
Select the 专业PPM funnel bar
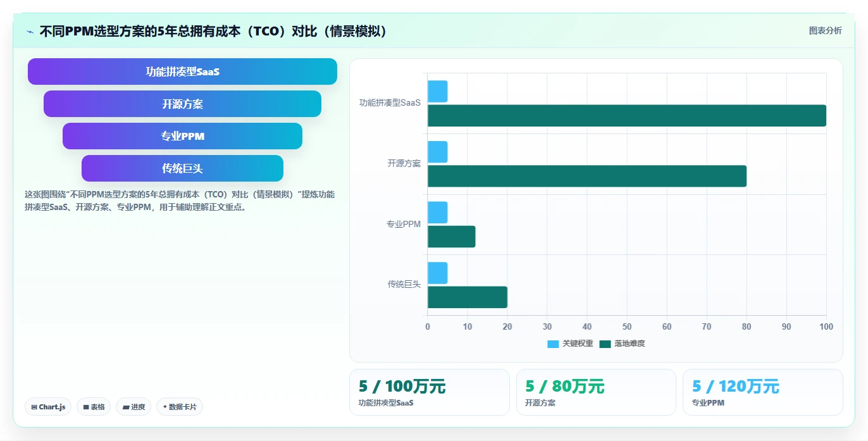click(x=182, y=136)
